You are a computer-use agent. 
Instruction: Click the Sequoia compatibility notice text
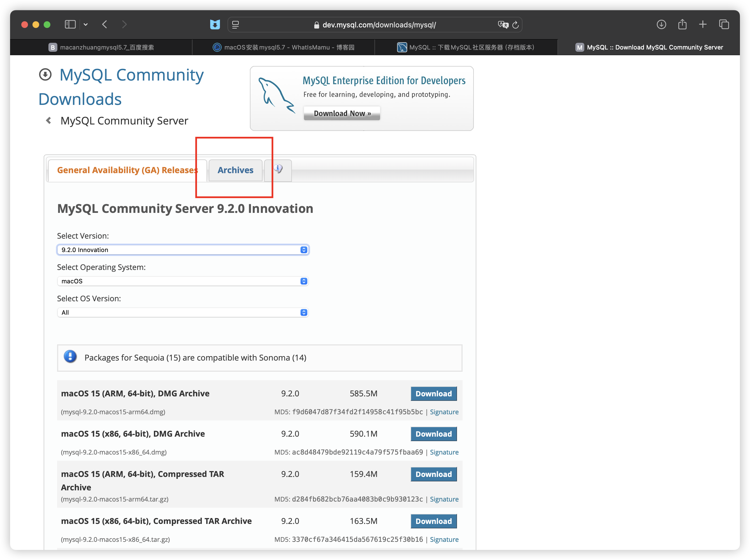(x=195, y=358)
